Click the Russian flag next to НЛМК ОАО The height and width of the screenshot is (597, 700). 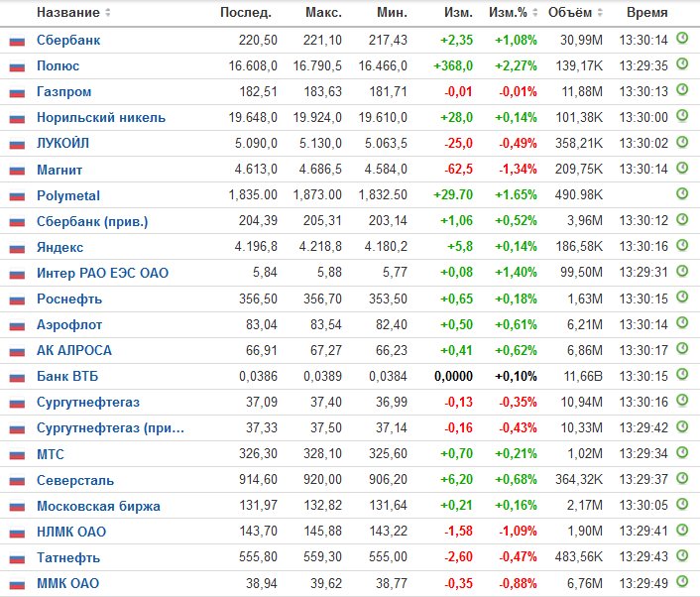17,533
